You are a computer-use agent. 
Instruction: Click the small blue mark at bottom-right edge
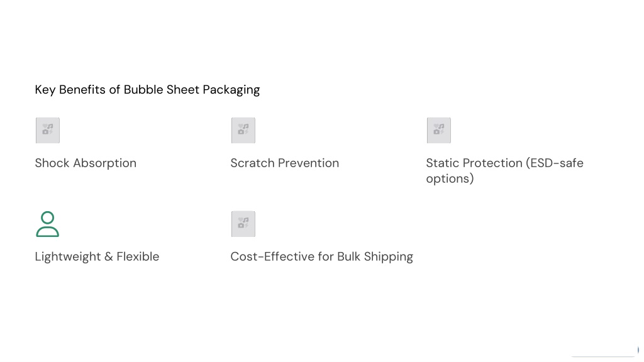[x=638, y=350]
